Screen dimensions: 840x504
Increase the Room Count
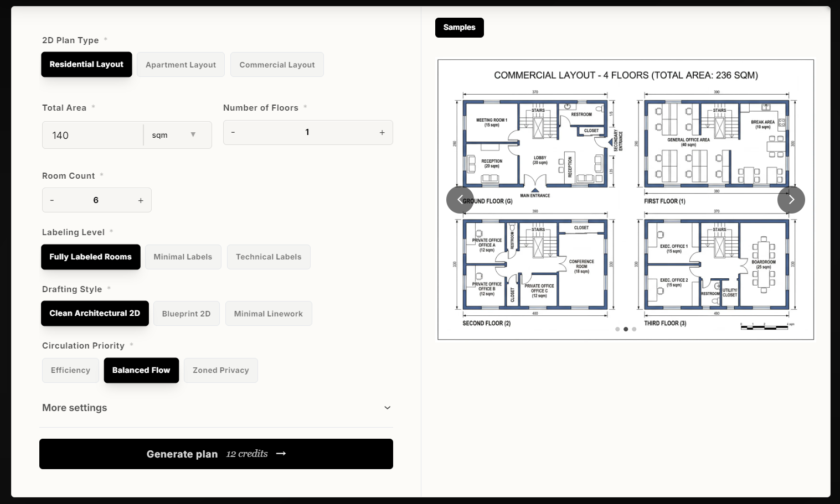[x=141, y=200]
